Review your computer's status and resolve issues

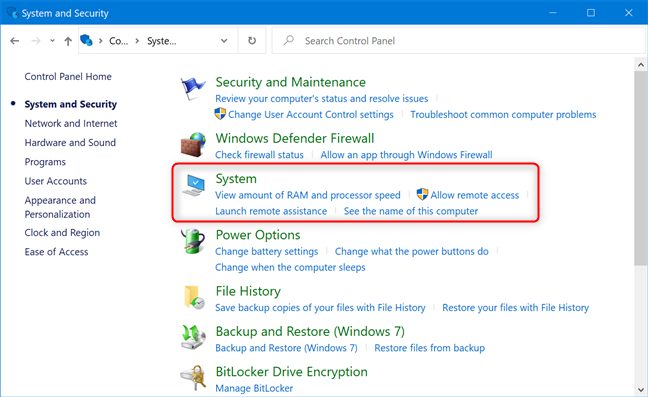point(322,99)
